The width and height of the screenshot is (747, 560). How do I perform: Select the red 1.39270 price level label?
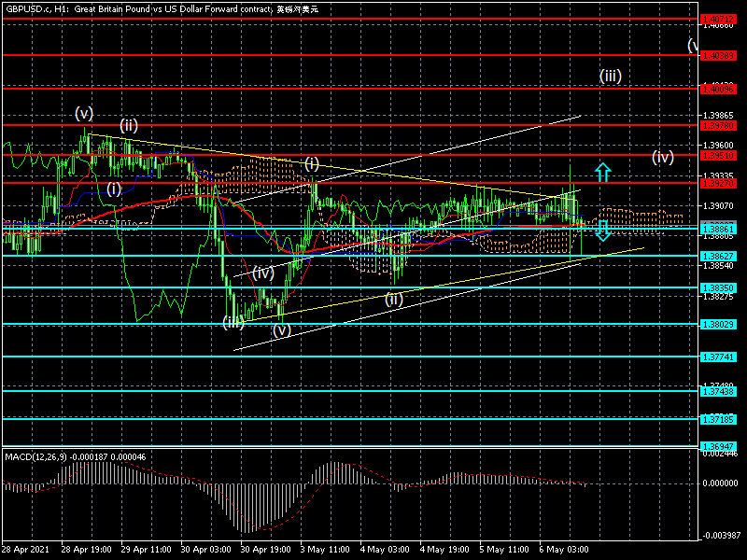tap(718, 183)
